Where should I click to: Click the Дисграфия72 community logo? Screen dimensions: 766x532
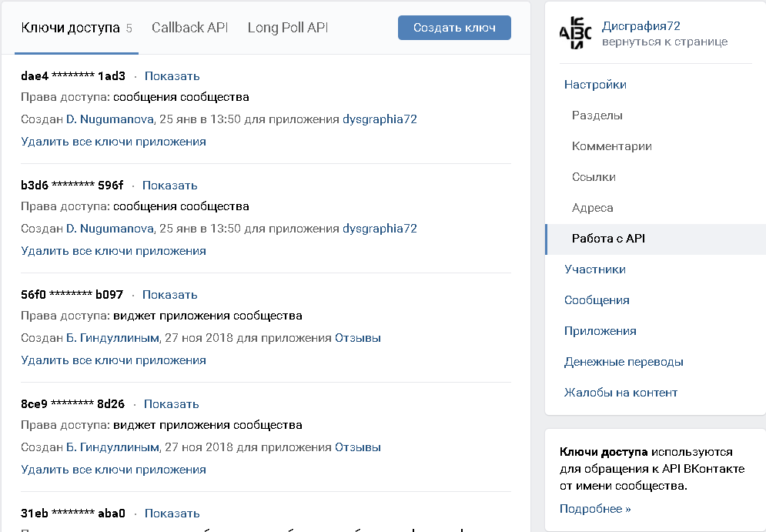(575, 33)
